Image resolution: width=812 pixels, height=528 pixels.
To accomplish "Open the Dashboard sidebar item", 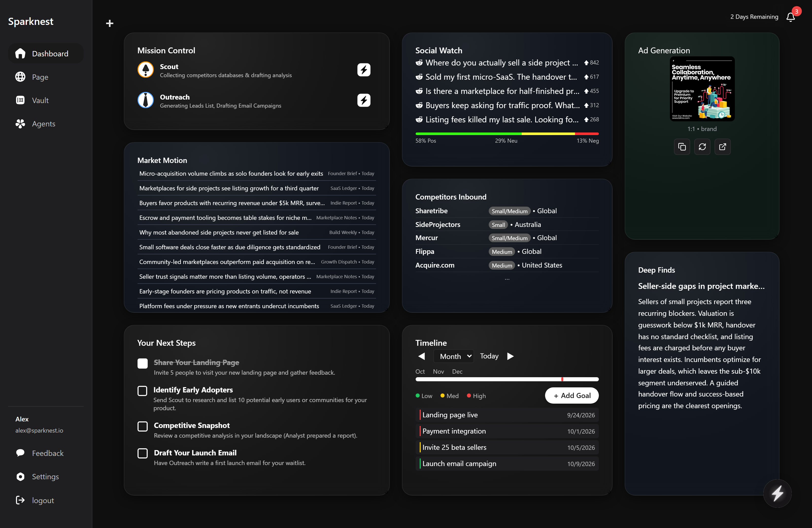I will (46, 54).
